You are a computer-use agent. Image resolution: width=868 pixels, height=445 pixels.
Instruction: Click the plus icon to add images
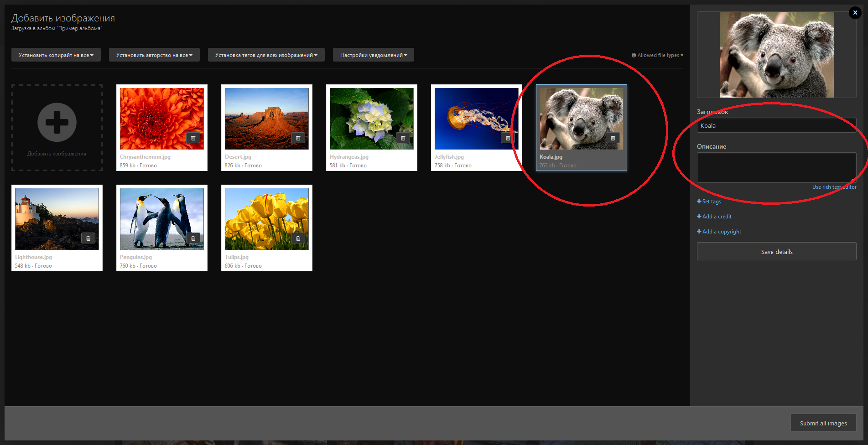pyautogui.click(x=57, y=122)
